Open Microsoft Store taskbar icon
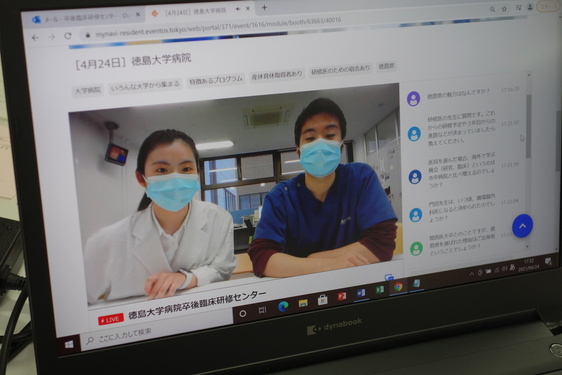 323,300
